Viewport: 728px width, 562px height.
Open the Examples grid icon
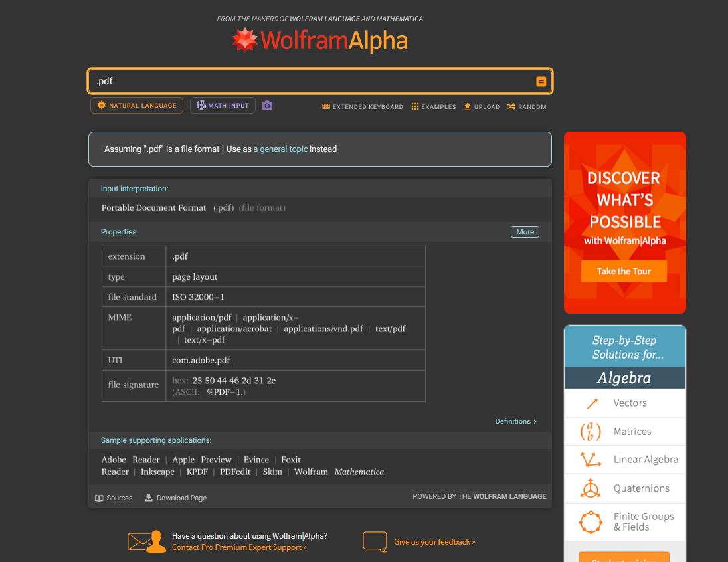tap(414, 106)
